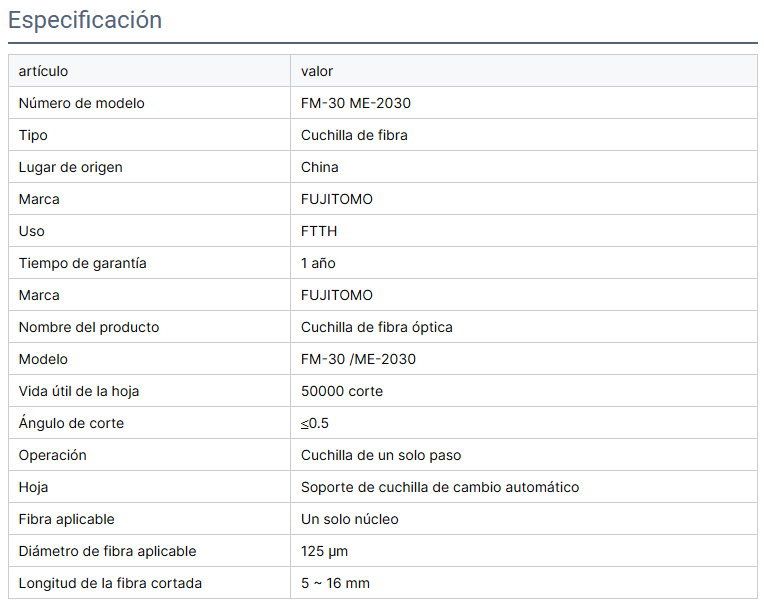Select the Un solo núcleo value

350,519
